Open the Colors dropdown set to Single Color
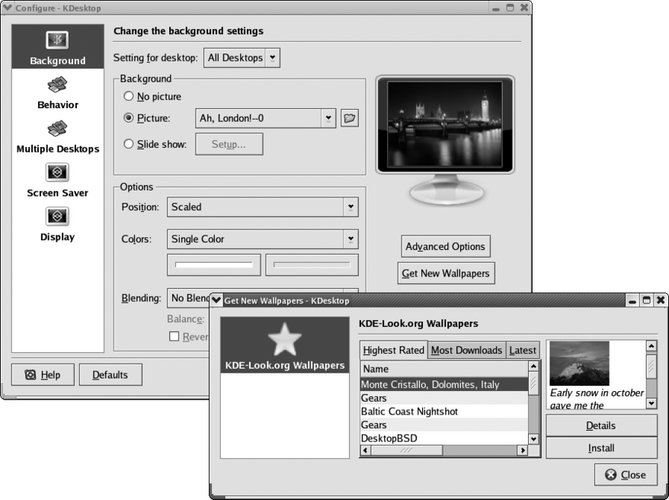The height and width of the screenshot is (500, 669). pyautogui.click(x=262, y=239)
